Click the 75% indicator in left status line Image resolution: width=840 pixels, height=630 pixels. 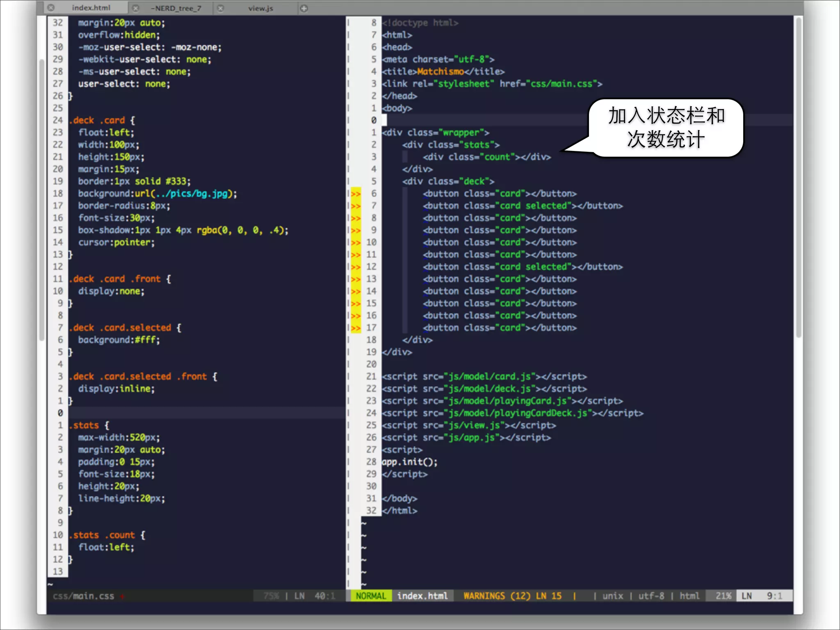271,596
